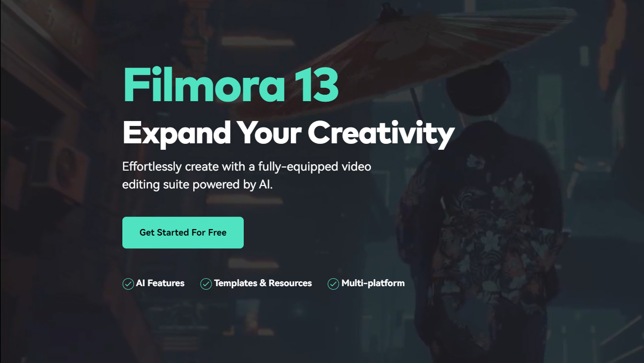Click the word Creativity in the headline
This screenshot has width=644, height=363.
[381, 133]
